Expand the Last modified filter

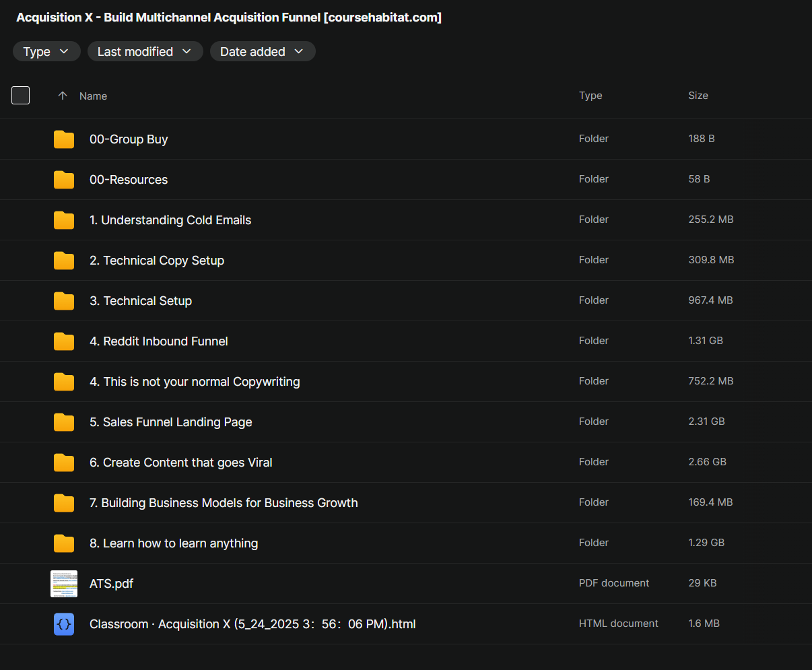145,52
